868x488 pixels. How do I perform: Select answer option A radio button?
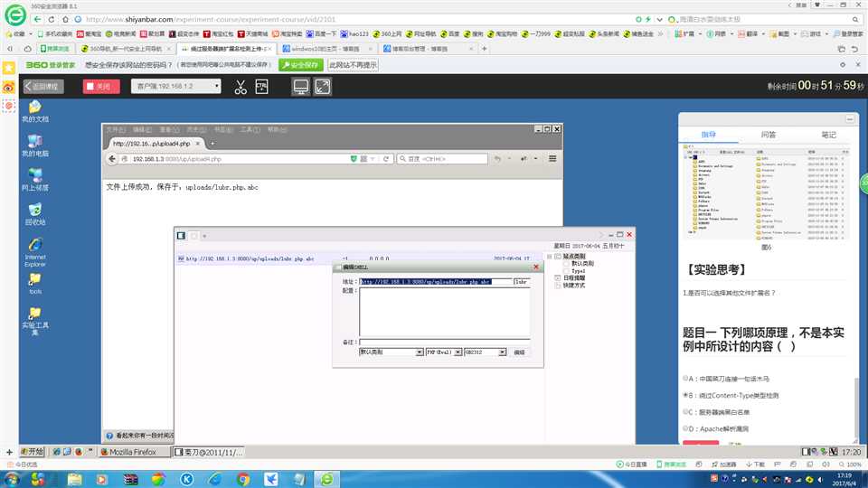(x=685, y=379)
